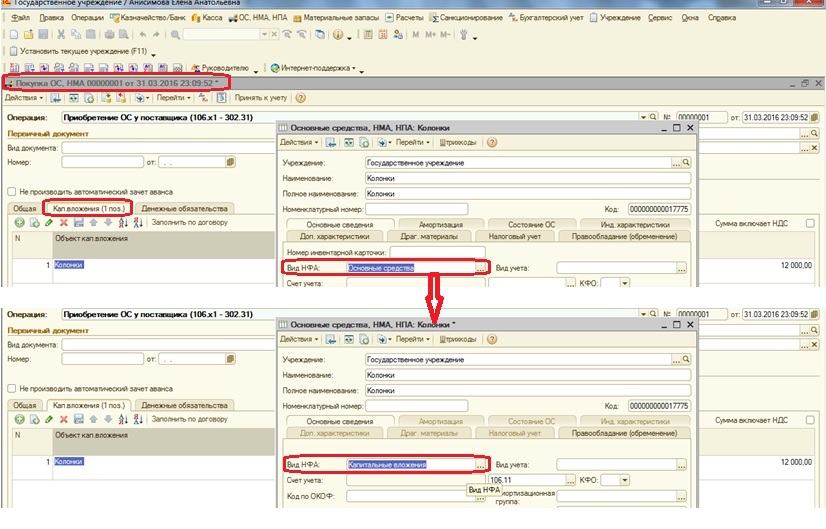Click the Copy icon in the main toolbar
The image size is (826, 529).
coord(76,35)
